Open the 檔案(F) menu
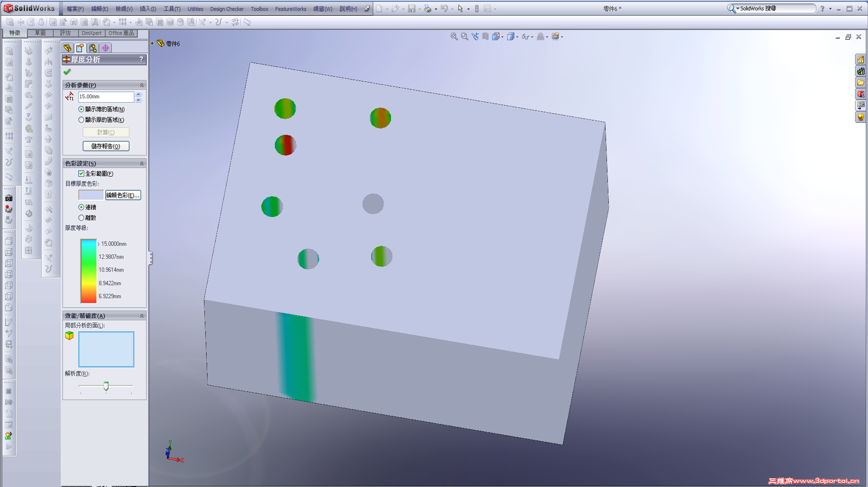This screenshot has width=868, height=487. (75, 9)
